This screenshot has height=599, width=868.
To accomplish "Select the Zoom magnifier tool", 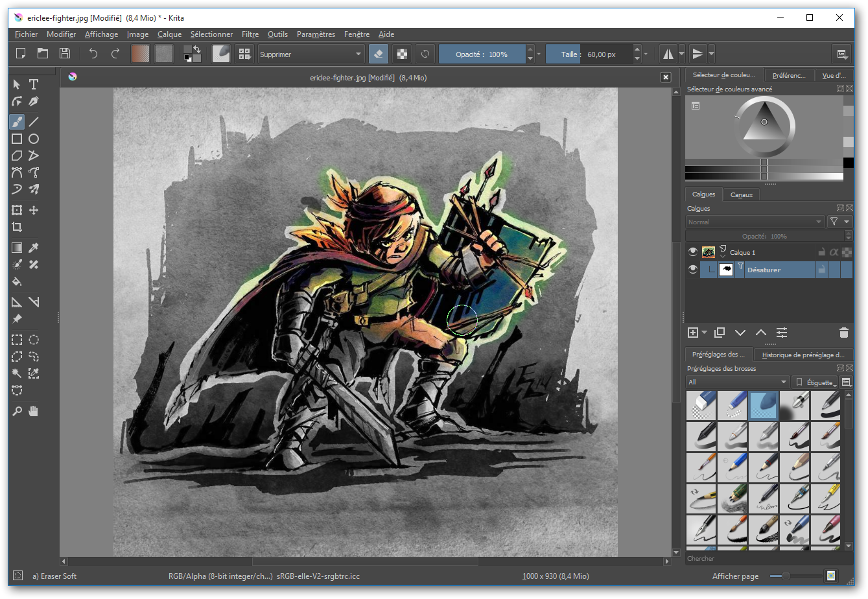I will pos(17,411).
